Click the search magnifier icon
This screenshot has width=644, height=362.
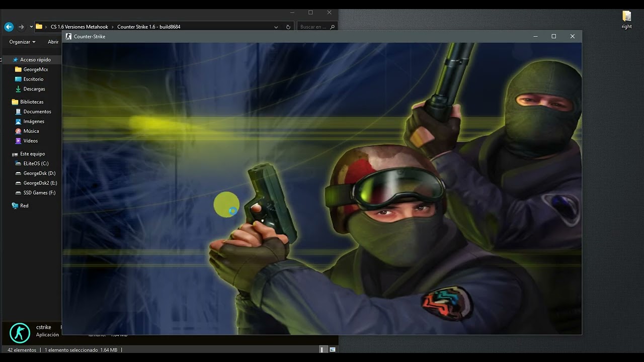[x=333, y=27]
